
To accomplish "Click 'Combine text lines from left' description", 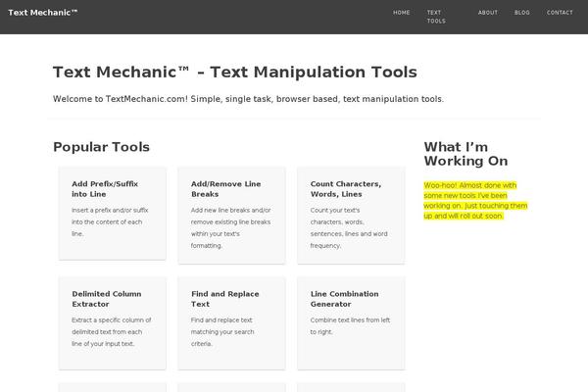I will tap(350, 325).
